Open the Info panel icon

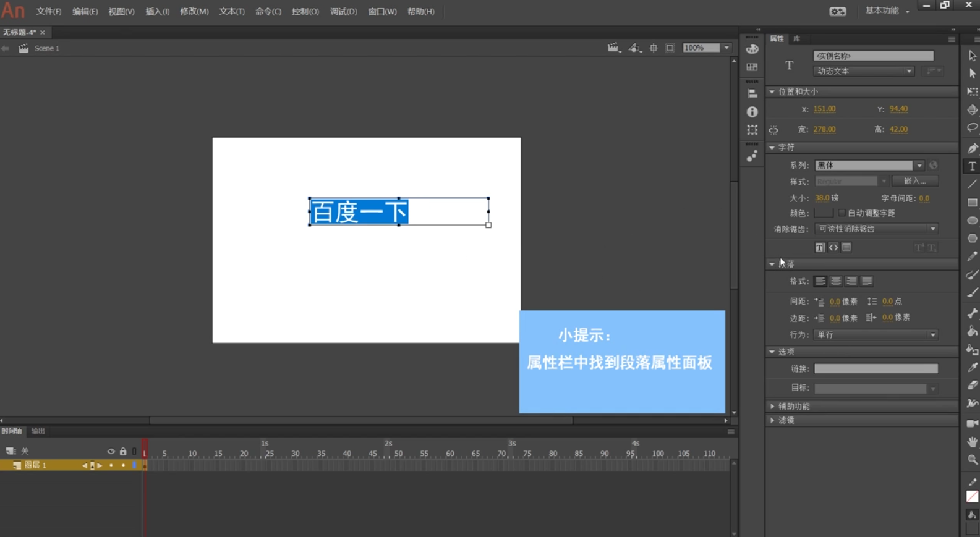pyautogui.click(x=752, y=112)
